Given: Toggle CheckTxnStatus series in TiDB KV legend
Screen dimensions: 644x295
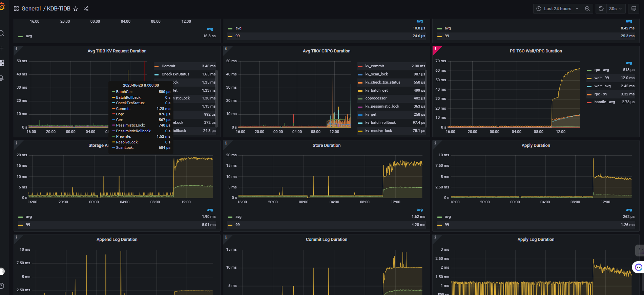Looking at the screenshot, I should [175, 74].
